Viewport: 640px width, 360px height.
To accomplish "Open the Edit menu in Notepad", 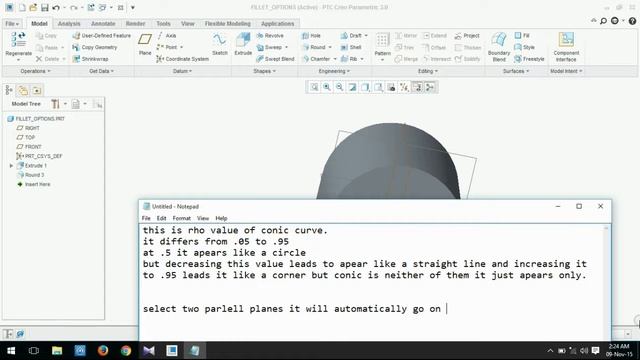I will [162, 218].
